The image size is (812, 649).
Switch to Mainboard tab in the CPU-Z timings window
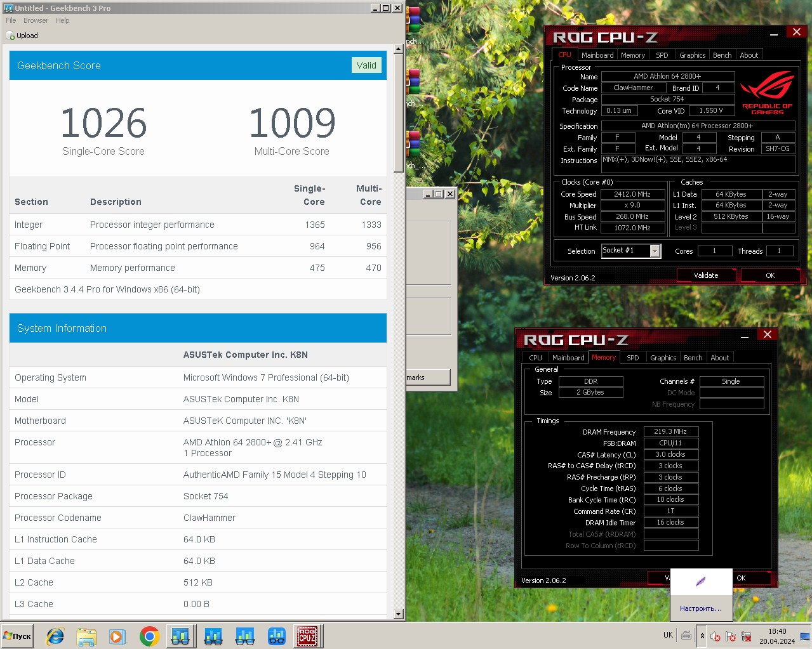[568, 358]
